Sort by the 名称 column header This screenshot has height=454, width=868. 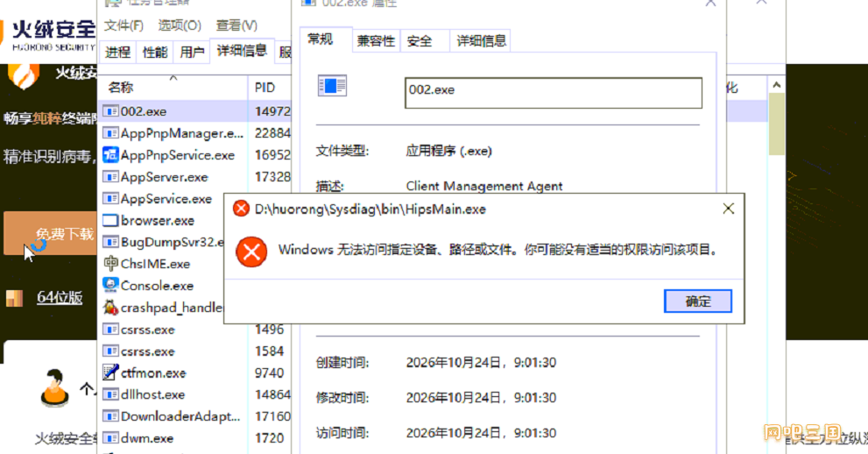(x=173, y=88)
